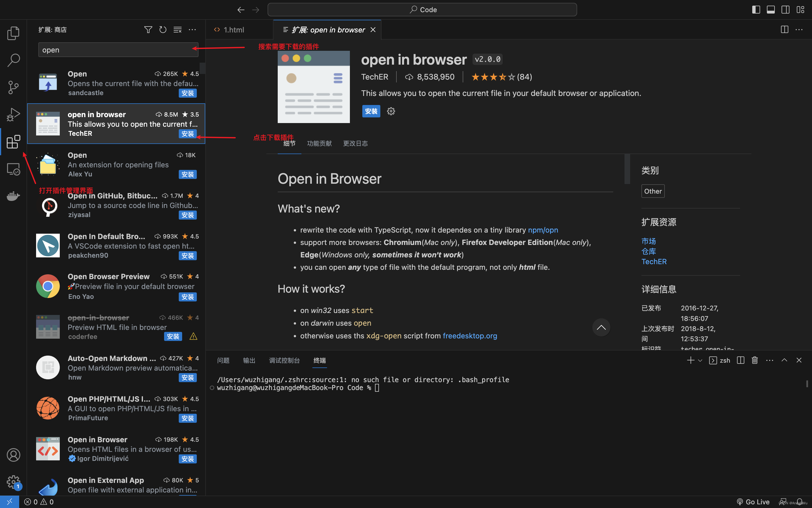Click the Code command center search box

click(422, 10)
